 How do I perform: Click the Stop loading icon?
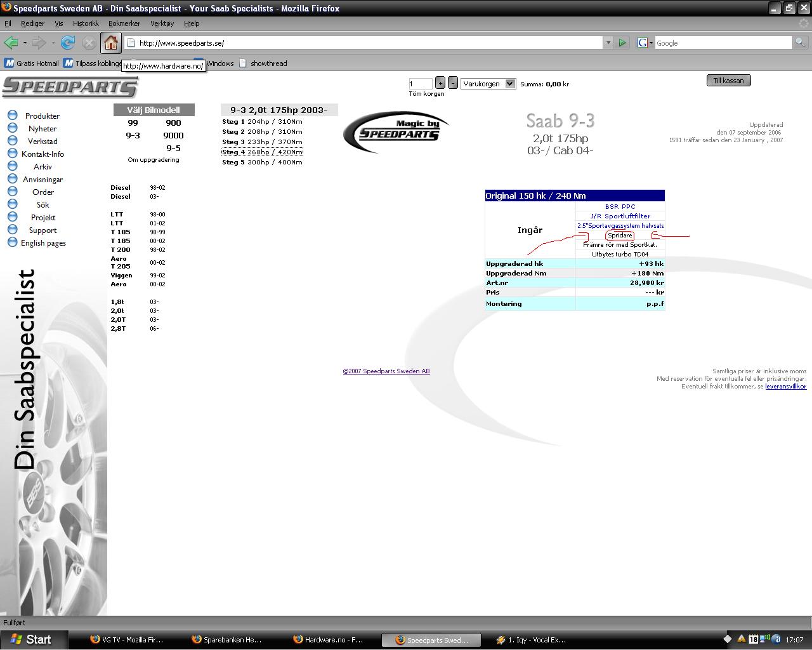tap(89, 43)
